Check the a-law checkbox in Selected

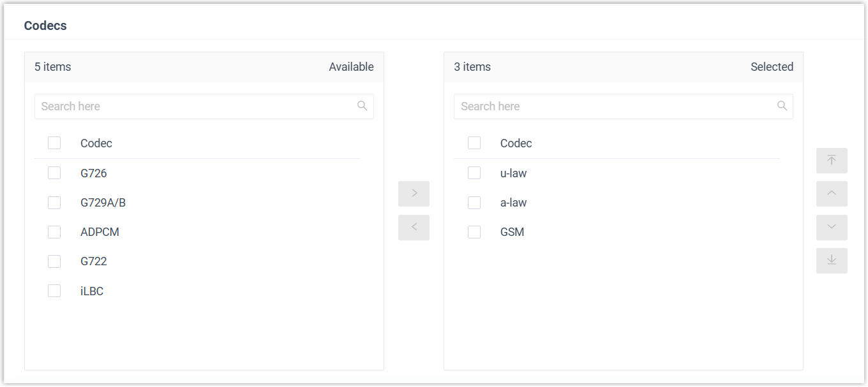[x=474, y=203]
